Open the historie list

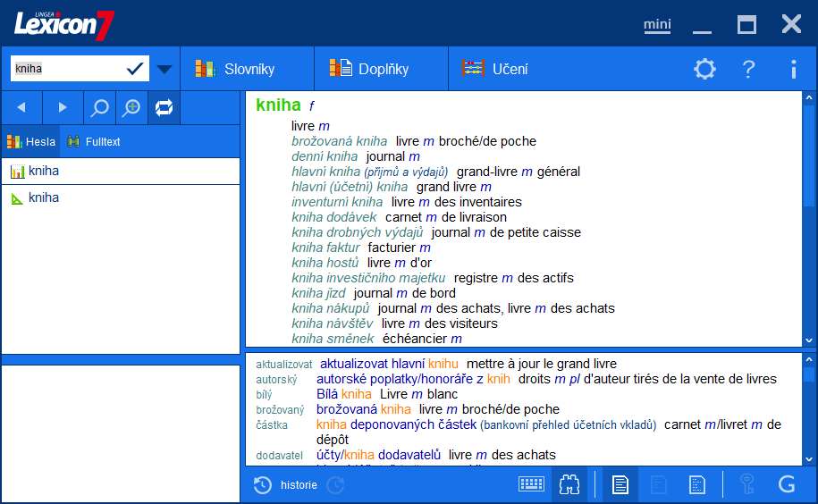coord(286,484)
